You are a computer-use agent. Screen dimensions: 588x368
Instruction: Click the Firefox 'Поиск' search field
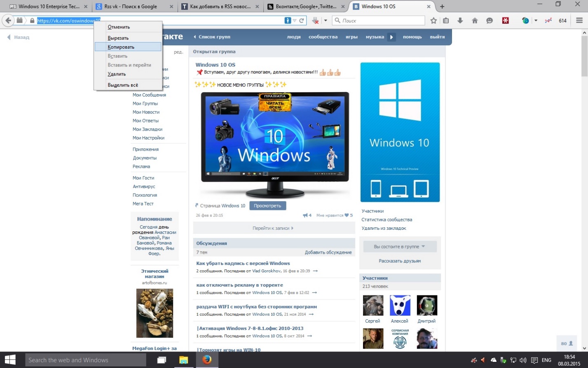point(378,21)
